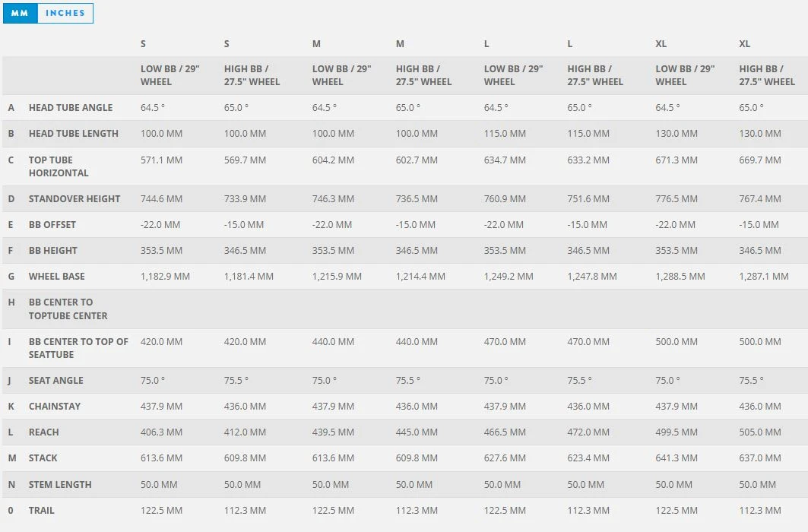Click the BB Height row label

point(53,251)
